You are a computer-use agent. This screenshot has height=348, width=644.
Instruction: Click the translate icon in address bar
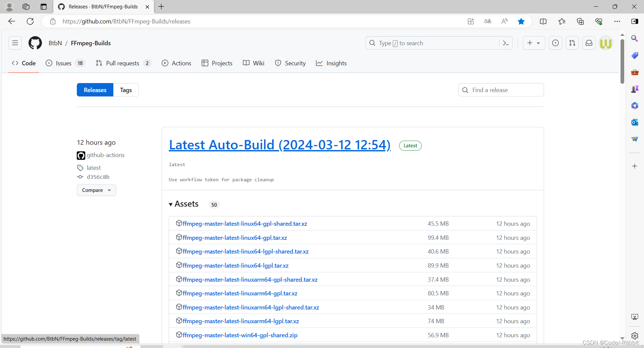pyautogui.click(x=488, y=21)
